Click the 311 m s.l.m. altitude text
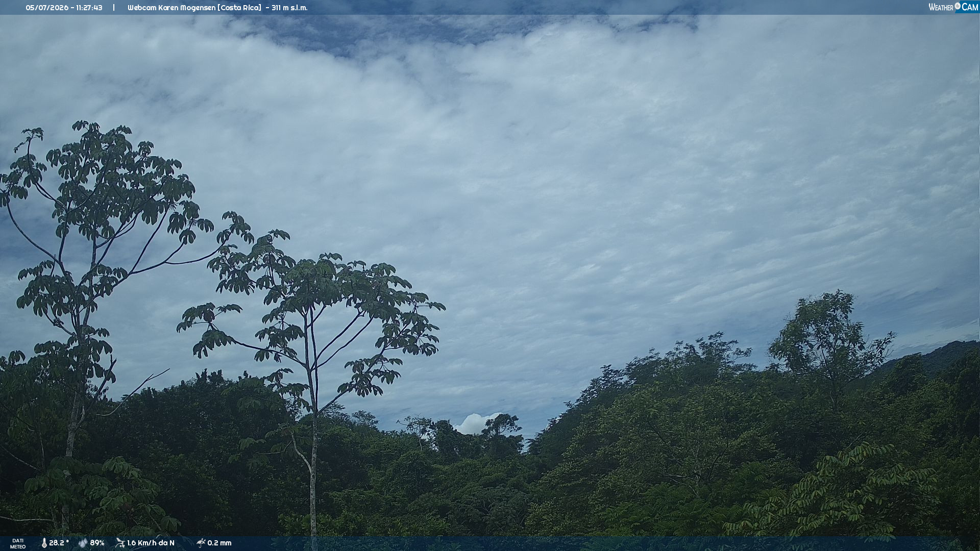The image size is (980, 551). pos(289,8)
